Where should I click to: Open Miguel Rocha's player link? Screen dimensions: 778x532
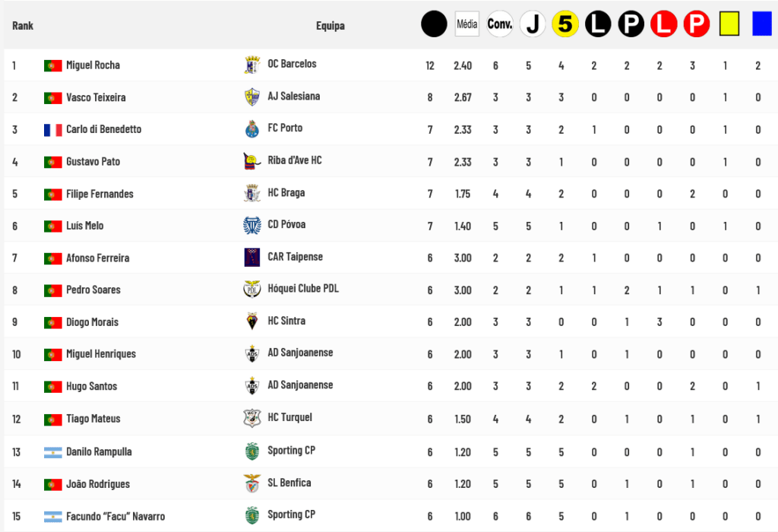[93, 65]
